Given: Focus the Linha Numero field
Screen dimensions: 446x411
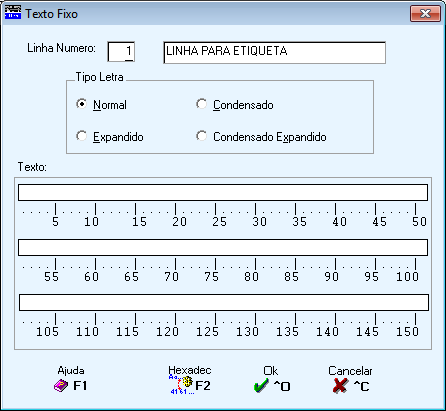Looking at the screenshot, I should 121,52.
